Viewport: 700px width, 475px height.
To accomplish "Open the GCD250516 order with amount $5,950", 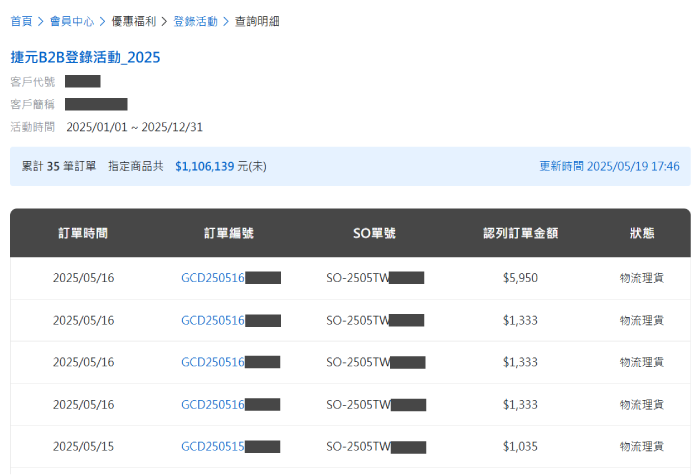I will [230, 278].
